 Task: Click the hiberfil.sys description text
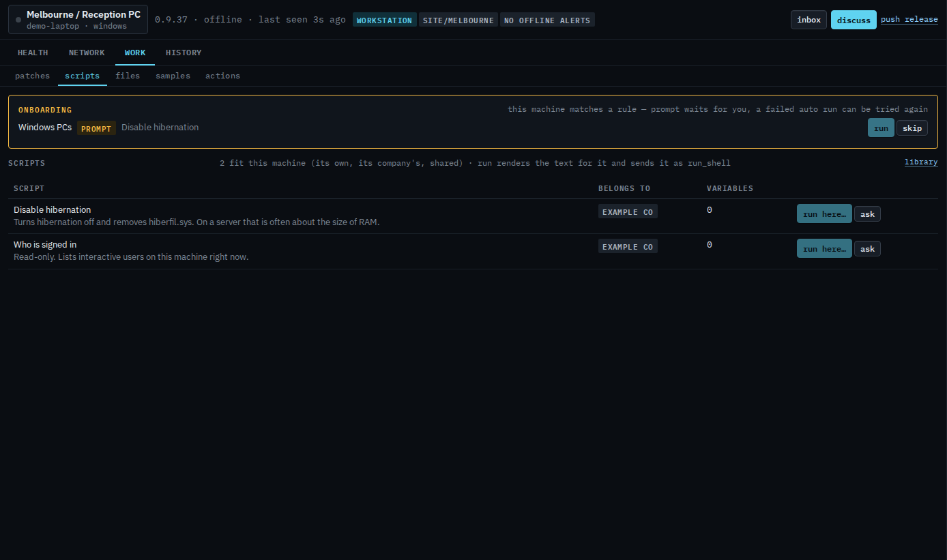[x=196, y=222]
